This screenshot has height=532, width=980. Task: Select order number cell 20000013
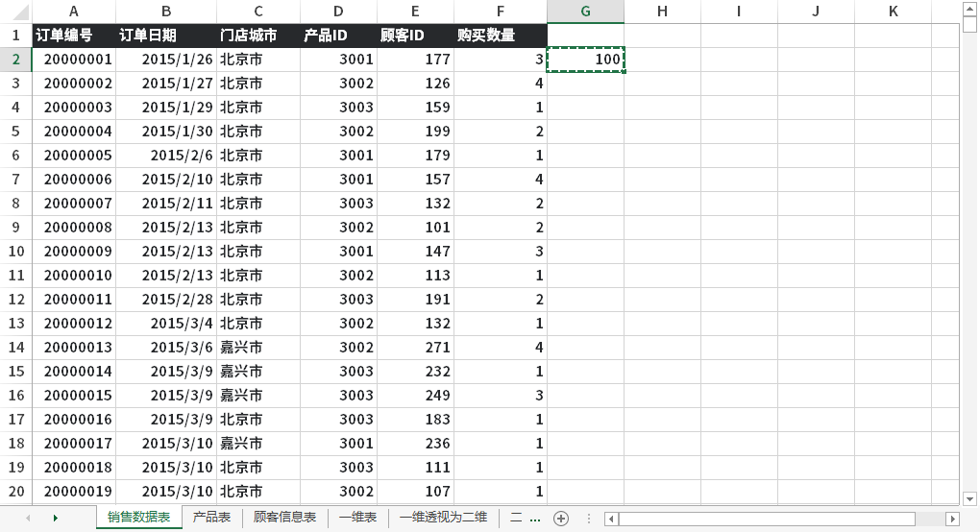click(74, 348)
